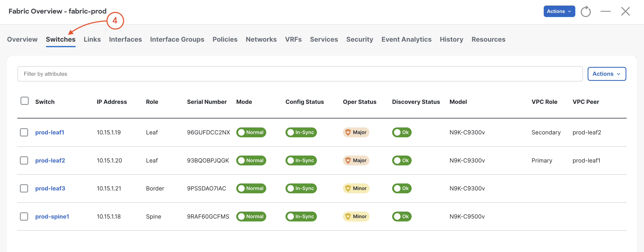This screenshot has width=644, height=252.
Task: Click the Border role cell
Action: (155, 188)
